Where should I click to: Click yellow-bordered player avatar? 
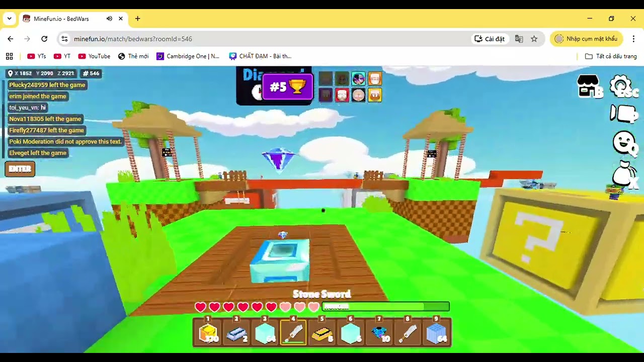[x=375, y=95]
